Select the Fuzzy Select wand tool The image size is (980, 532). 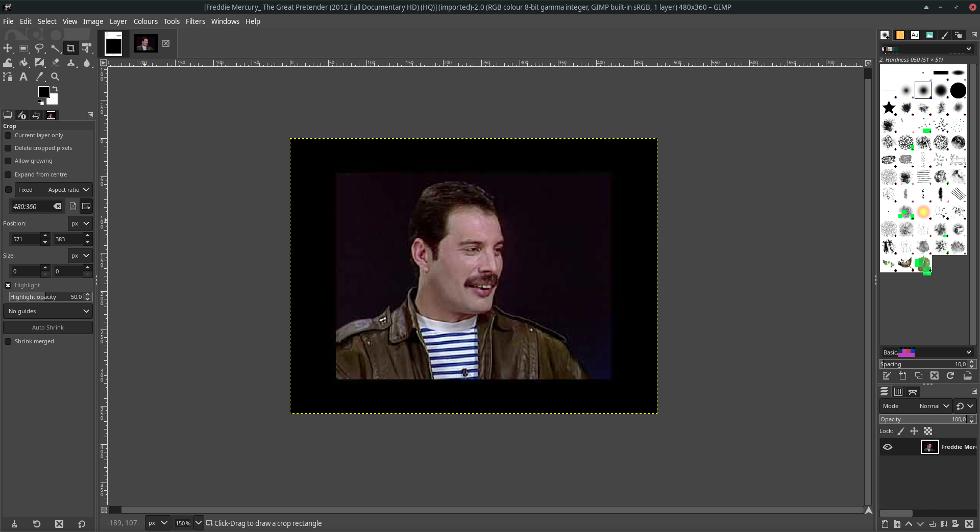[x=55, y=48]
